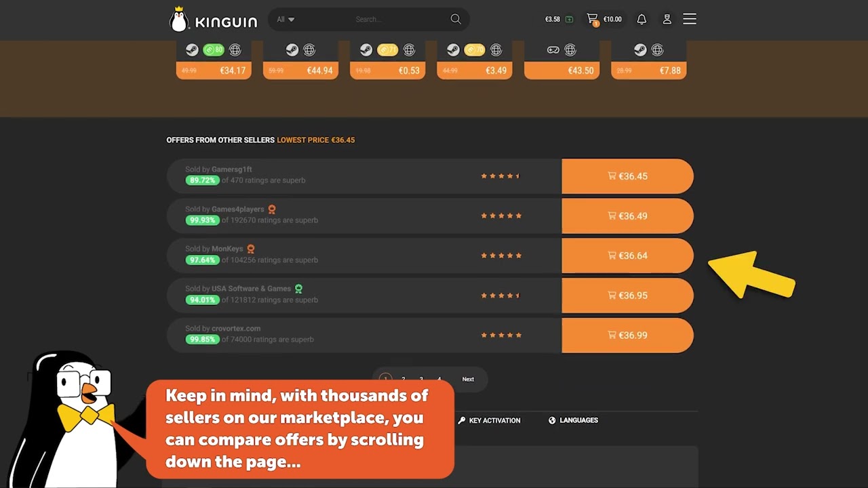The width and height of the screenshot is (868, 488).
Task: Open the product priced €0.53
Action: coord(387,70)
